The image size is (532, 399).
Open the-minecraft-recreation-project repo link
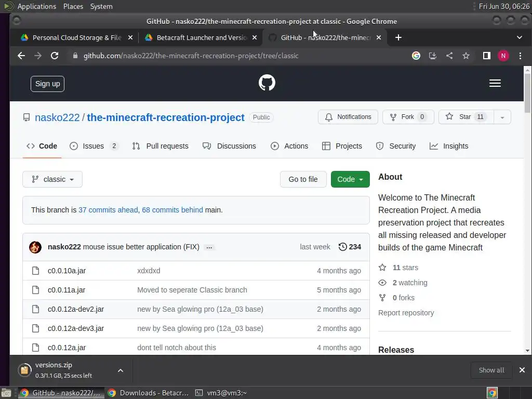pyautogui.click(x=166, y=117)
